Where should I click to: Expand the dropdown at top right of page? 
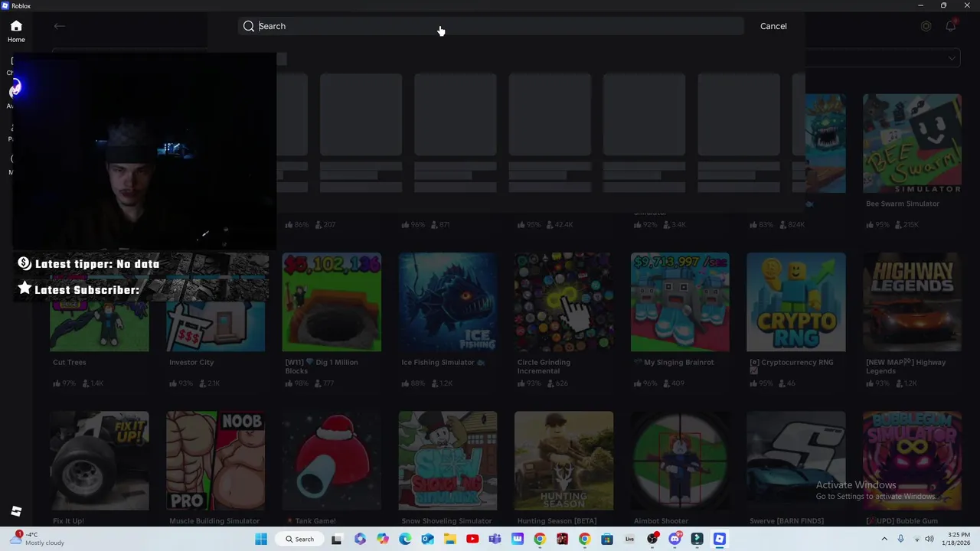tap(952, 58)
